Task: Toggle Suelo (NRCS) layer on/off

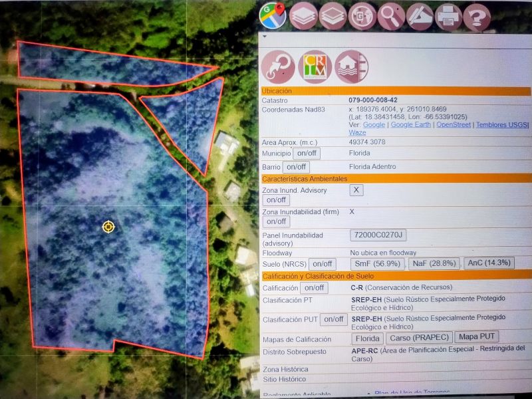Action: tap(323, 264)
